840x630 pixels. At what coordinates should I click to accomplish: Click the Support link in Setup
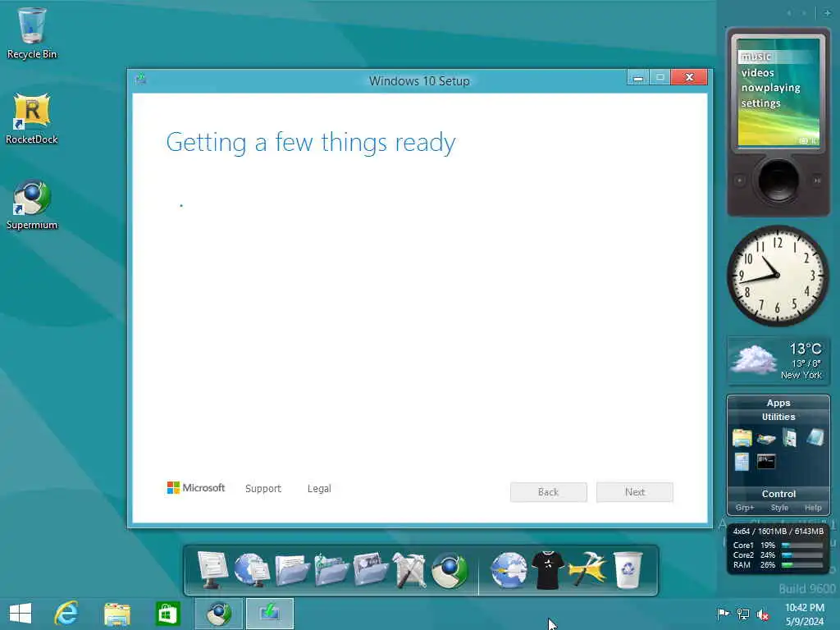[x=263, y=489]
